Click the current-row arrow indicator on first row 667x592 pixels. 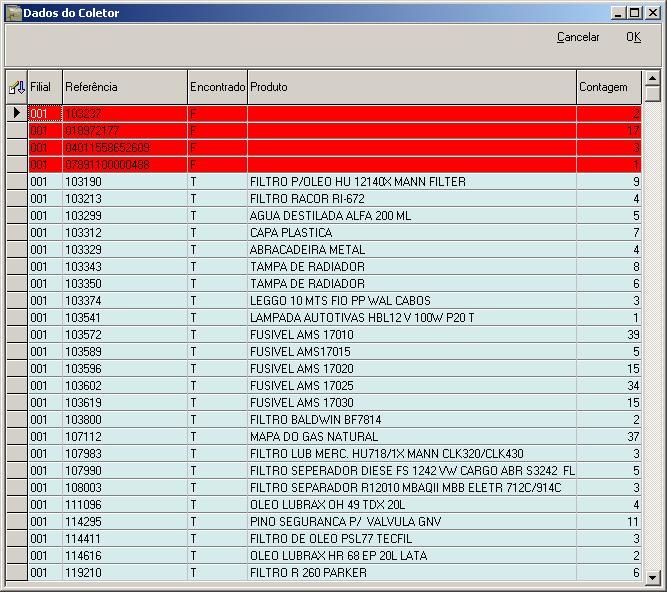point(16,114)
